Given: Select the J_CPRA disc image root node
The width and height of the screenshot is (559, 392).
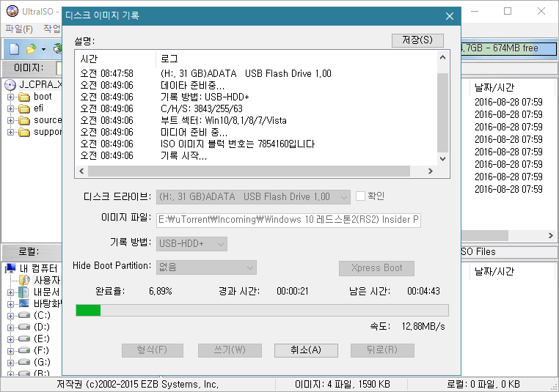Looking at the screenshot, I should coord(34,84).
